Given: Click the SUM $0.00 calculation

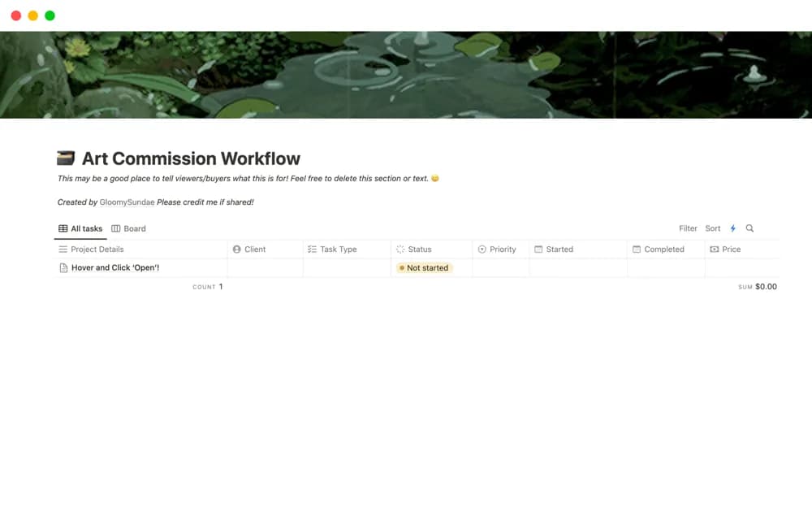Looking at the screenshot, I should click(x=757, y=287).
